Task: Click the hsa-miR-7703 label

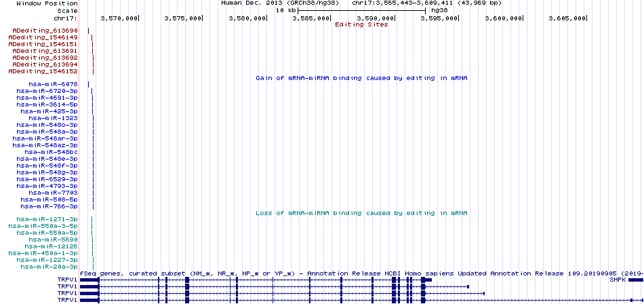Action: [x=54, y=193]
